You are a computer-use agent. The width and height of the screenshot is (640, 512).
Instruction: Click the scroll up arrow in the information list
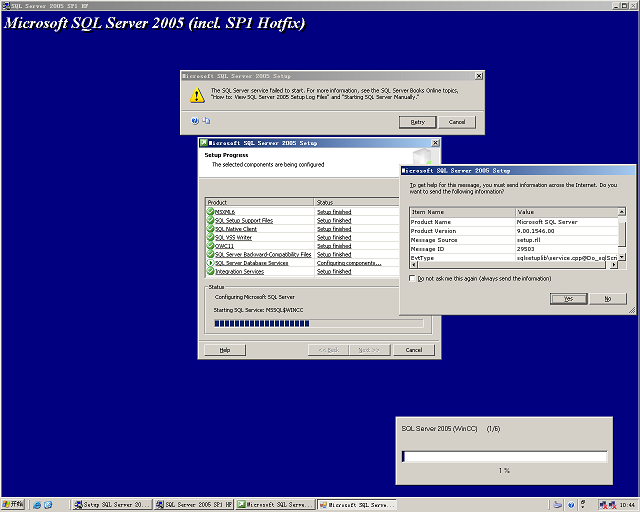tap(622, 211)
